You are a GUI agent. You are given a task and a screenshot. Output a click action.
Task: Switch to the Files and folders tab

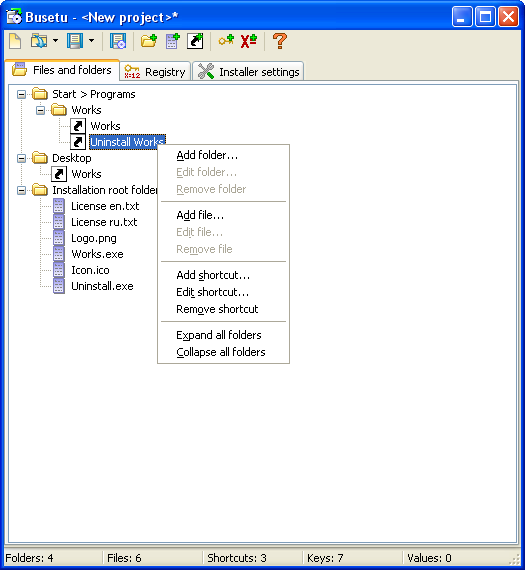[62, 70]
